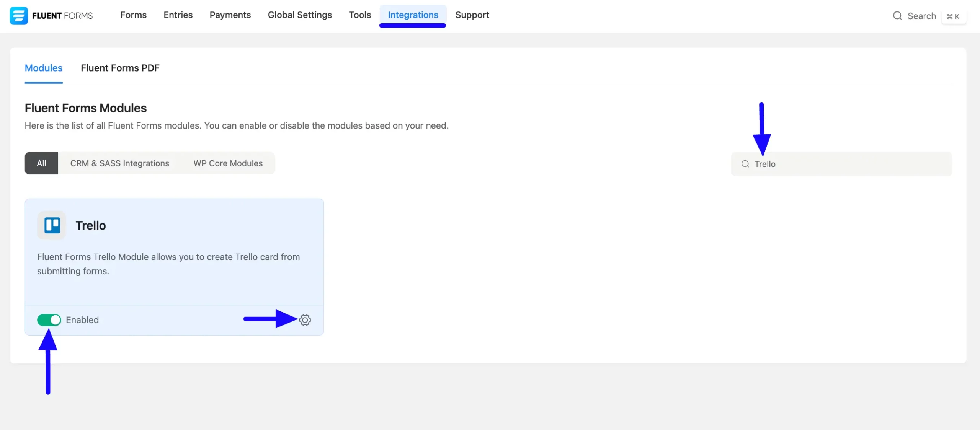Click the ⌘K shortcut badge

point(953,16)
